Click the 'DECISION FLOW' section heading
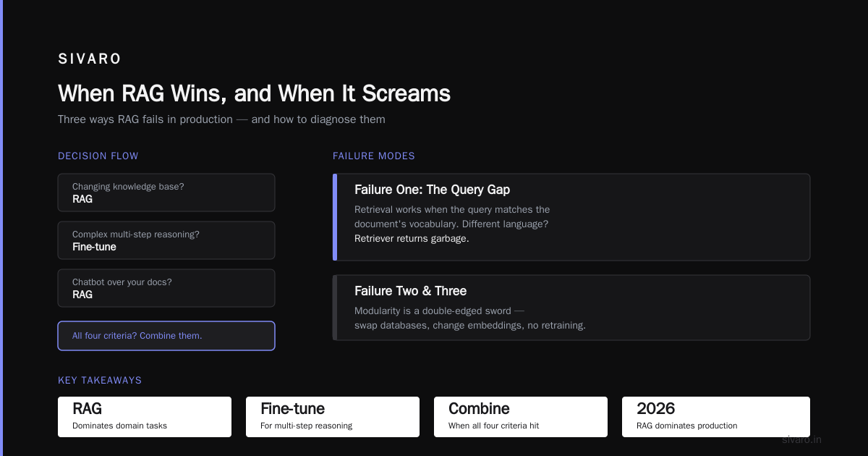Image resolution: width=868 pixels, height=456 pixels. click(x=98, y=156)
